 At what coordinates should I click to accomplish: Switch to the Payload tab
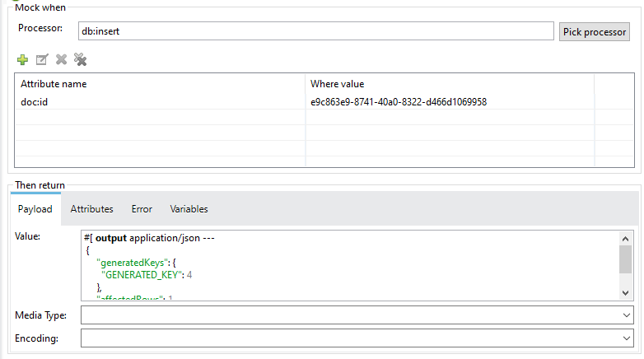[x=35, y=209]
